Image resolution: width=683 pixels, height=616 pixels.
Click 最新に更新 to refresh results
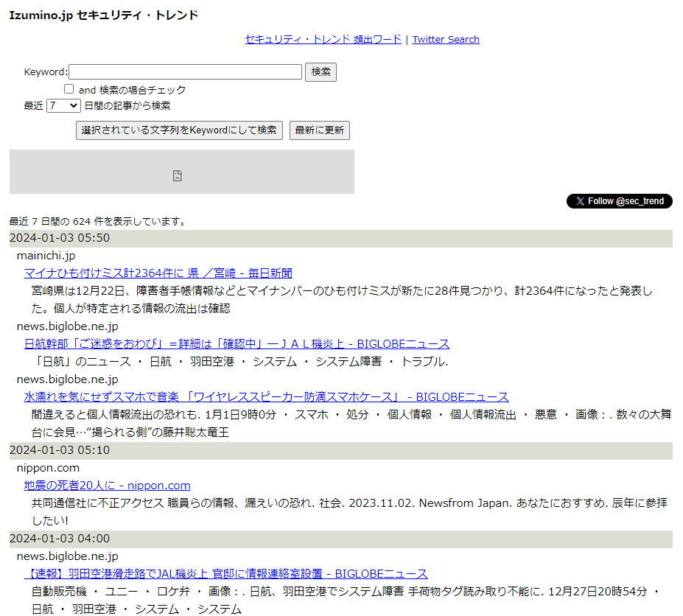[x=319, y=130]
